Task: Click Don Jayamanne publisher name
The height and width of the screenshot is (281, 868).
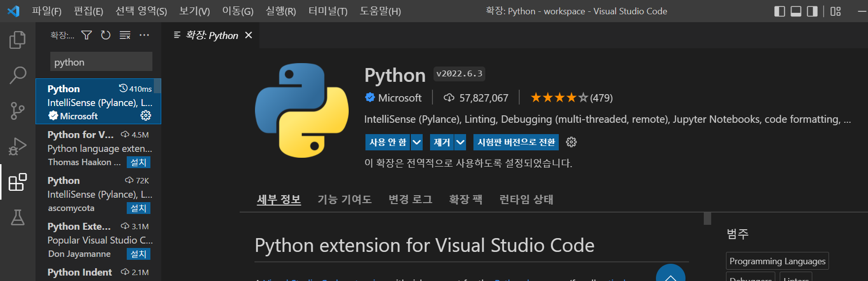Action: pyautogui.click(x=79, y=254)
